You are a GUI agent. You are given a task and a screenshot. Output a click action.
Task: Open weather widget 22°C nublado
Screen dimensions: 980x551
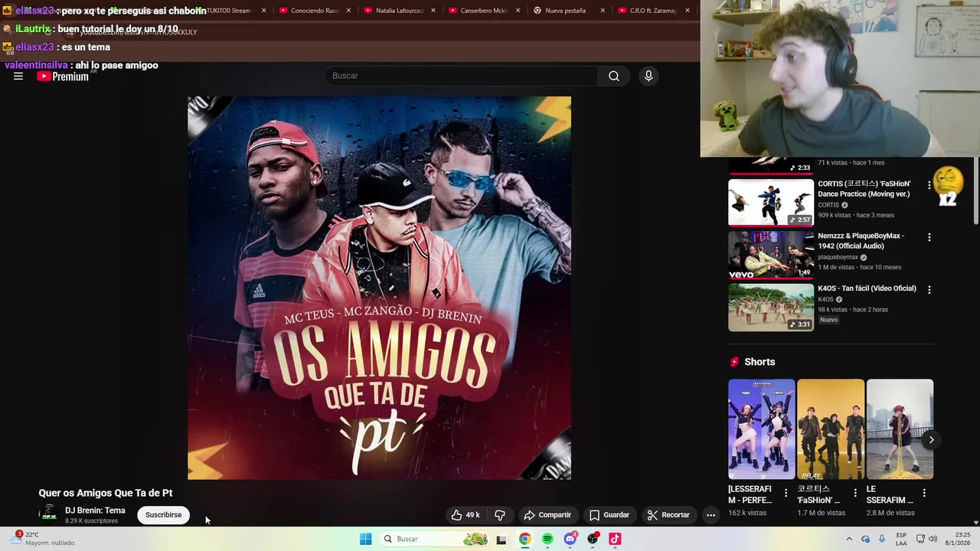click(x=42, y=539)
